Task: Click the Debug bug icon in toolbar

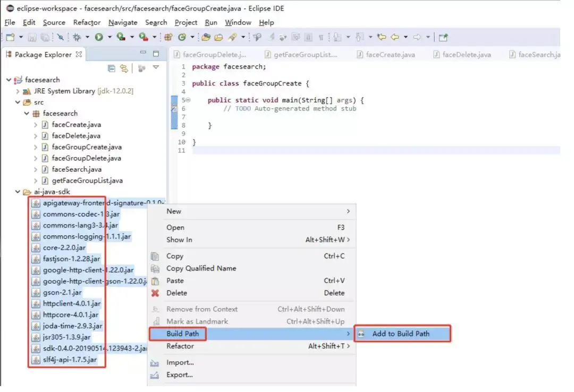Action: (77, 37)
